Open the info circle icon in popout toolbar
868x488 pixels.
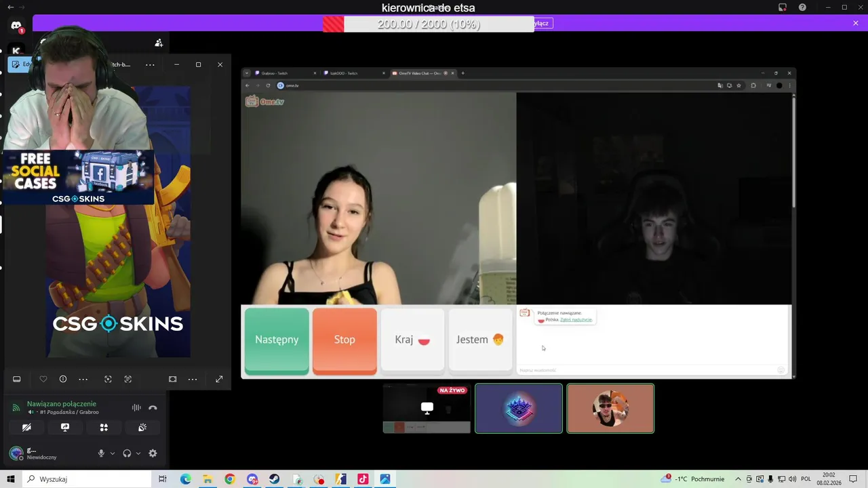(63, 379)
